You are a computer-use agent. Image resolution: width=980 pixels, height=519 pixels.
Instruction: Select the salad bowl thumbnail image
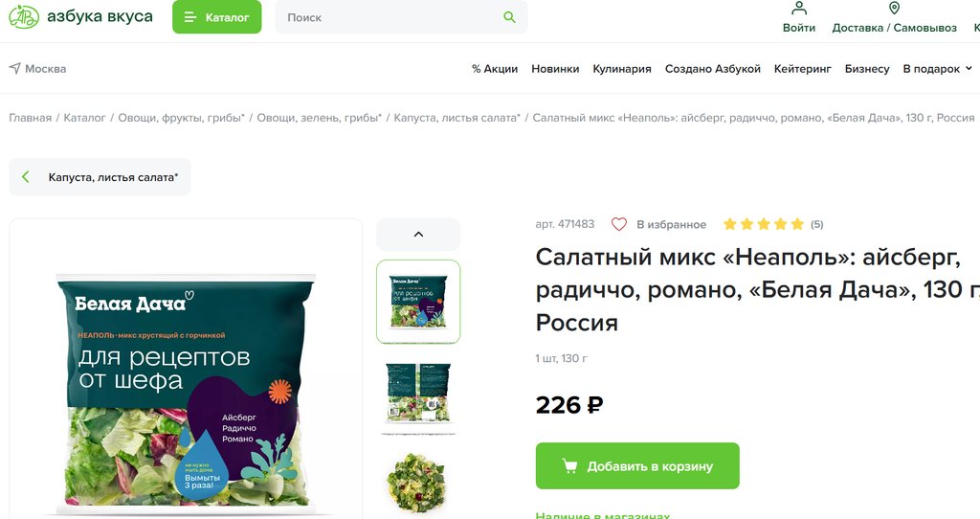click(x=416, y=483)
